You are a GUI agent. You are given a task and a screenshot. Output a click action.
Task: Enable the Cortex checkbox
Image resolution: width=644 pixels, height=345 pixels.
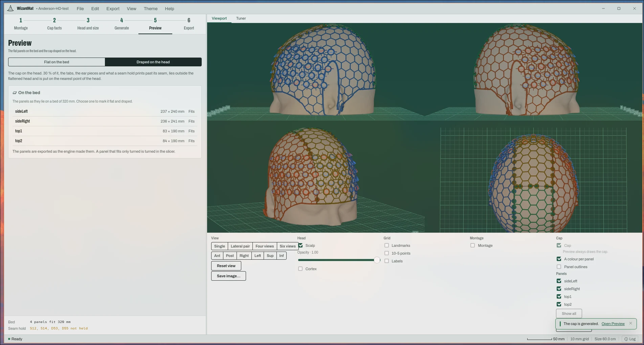(x=301, y=269)
